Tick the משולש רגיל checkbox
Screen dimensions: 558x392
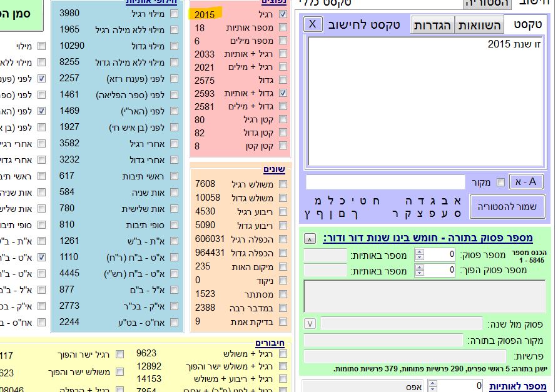click(283, 184)
